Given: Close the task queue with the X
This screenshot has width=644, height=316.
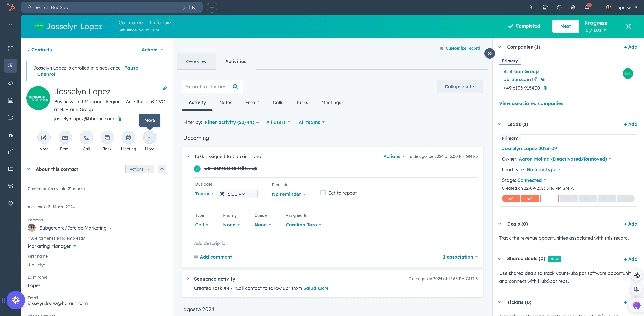Looking at the screenshot, I should tap(628, 26).
